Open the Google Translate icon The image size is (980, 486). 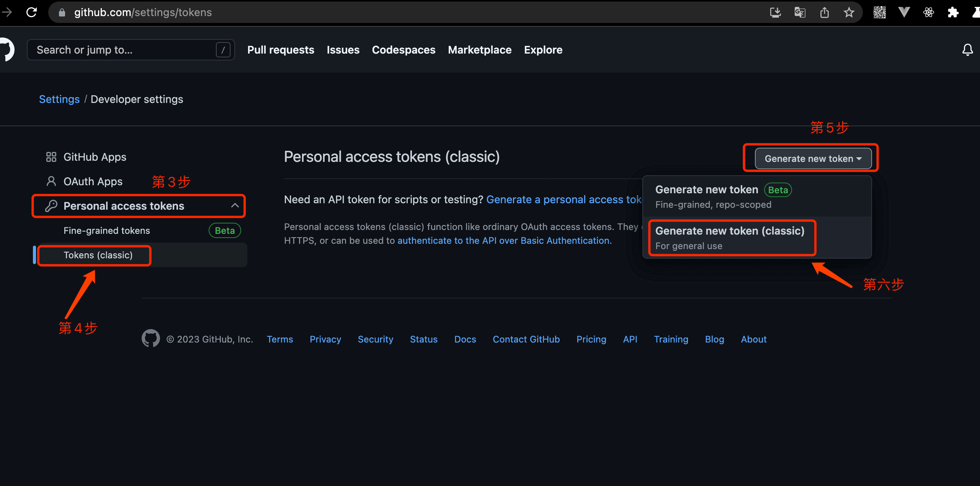coord(800,13)
